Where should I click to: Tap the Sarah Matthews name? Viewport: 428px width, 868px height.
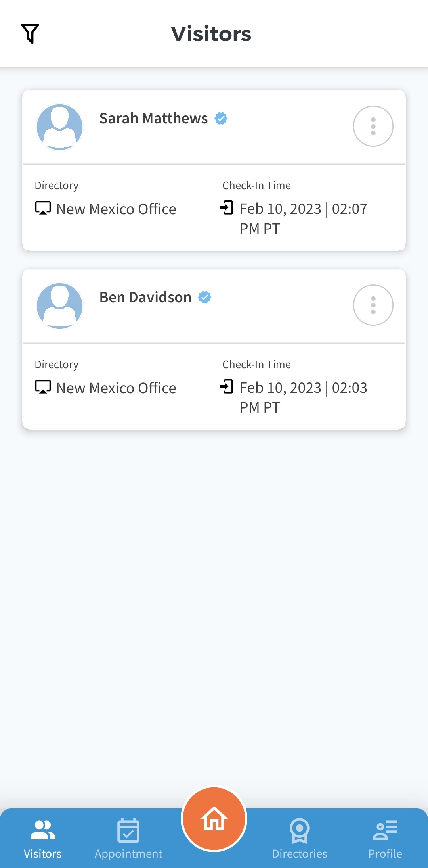click(x=153, y=118)
